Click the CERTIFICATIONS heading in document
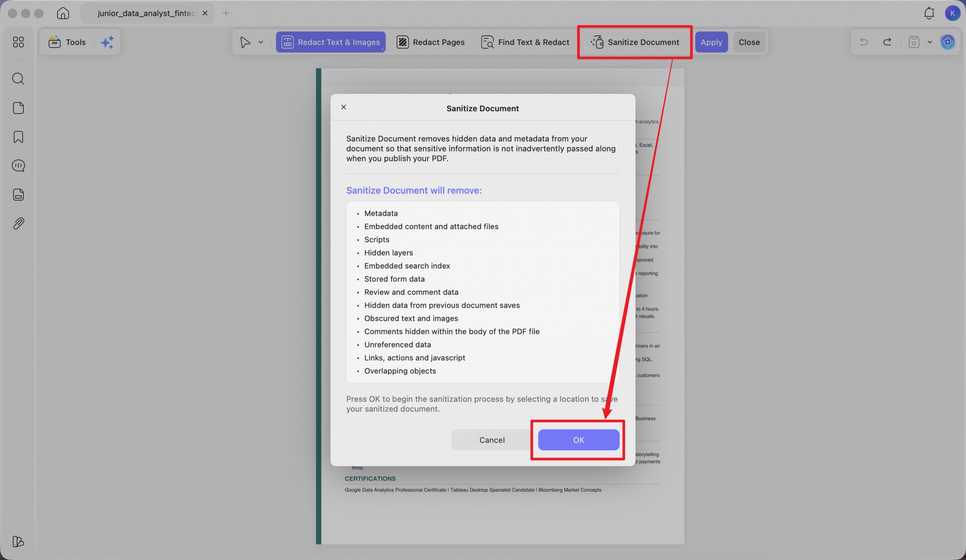The height and width of the screenshot is (560, 966). coord(370,479)
